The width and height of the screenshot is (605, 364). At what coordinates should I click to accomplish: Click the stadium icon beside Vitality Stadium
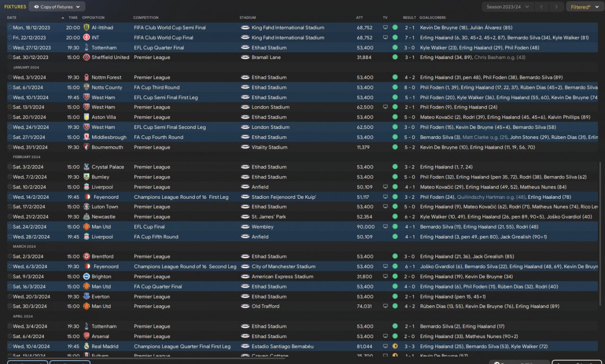pos(245,147)
